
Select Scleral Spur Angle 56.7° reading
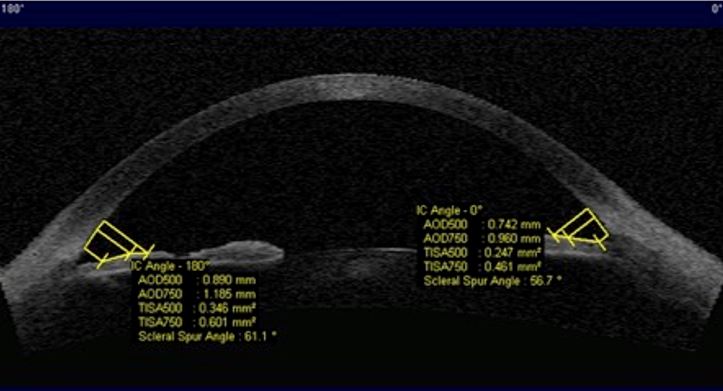pos(492,281)
